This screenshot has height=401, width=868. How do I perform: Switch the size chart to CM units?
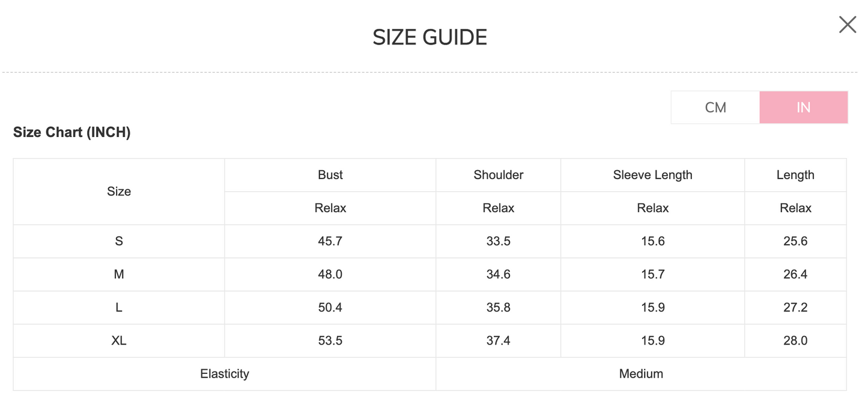point(715,108)
